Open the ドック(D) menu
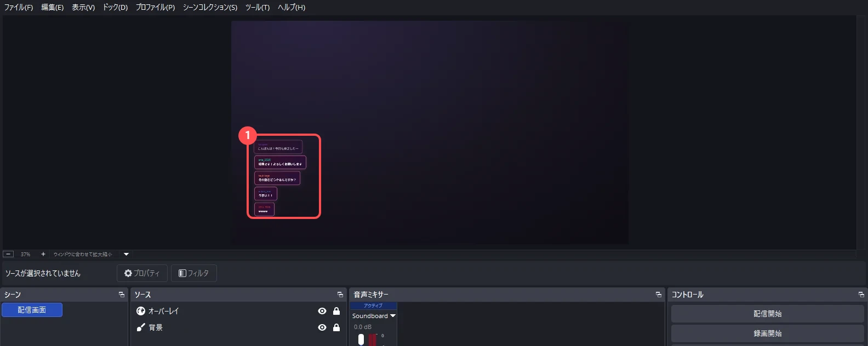 coord(115,7)
